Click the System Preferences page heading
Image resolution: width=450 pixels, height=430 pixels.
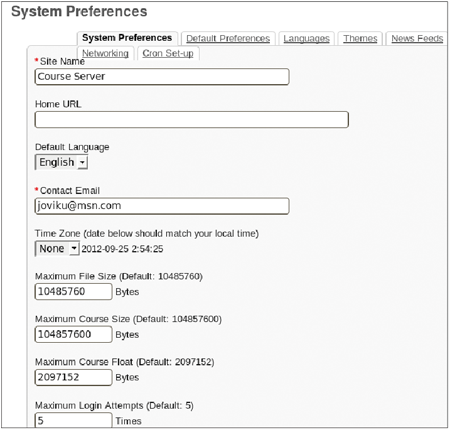coord(79,12)
